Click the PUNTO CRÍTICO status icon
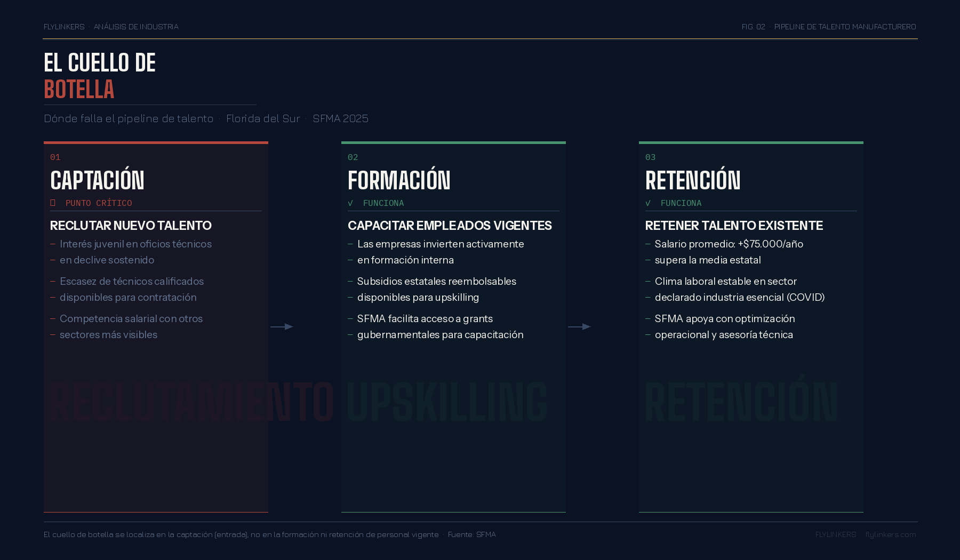This screenshot has width=960, height=560. [53, 203]
